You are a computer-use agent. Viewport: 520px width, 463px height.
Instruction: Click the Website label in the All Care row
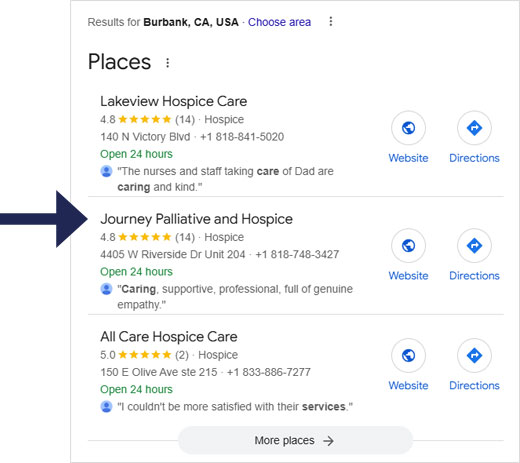click(x=408, y=386)
